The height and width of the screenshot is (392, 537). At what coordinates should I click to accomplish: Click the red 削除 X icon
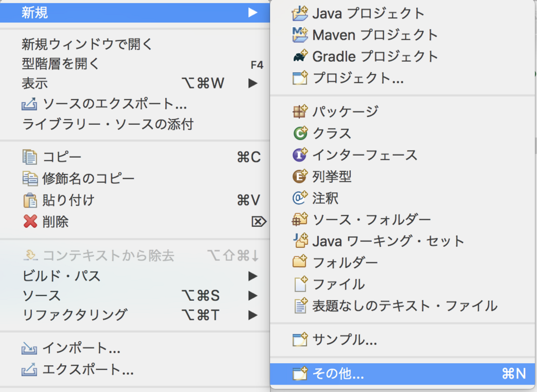click(x=30, y=222)
